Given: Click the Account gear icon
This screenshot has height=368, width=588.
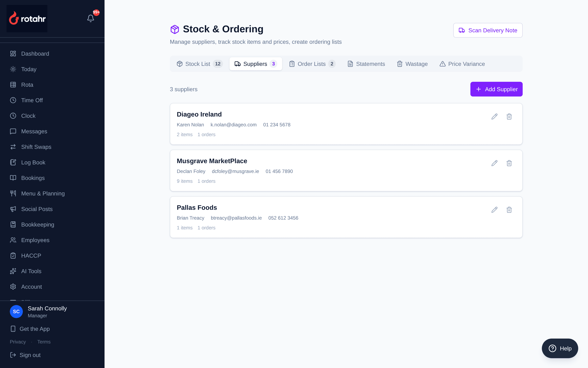Looking at the screenshot, I should click(13, 287).
